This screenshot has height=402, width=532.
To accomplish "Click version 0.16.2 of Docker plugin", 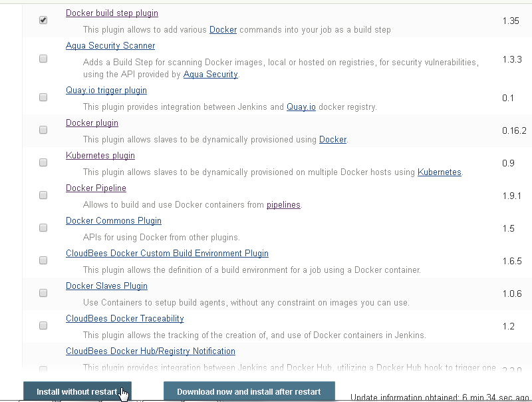I will tap(514, 130).
